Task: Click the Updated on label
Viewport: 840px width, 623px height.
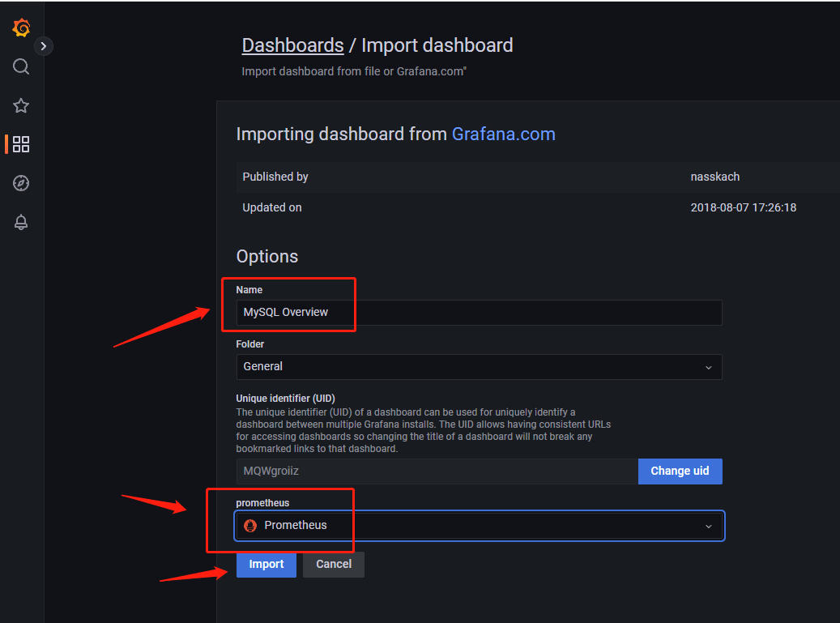Action: 272,208
